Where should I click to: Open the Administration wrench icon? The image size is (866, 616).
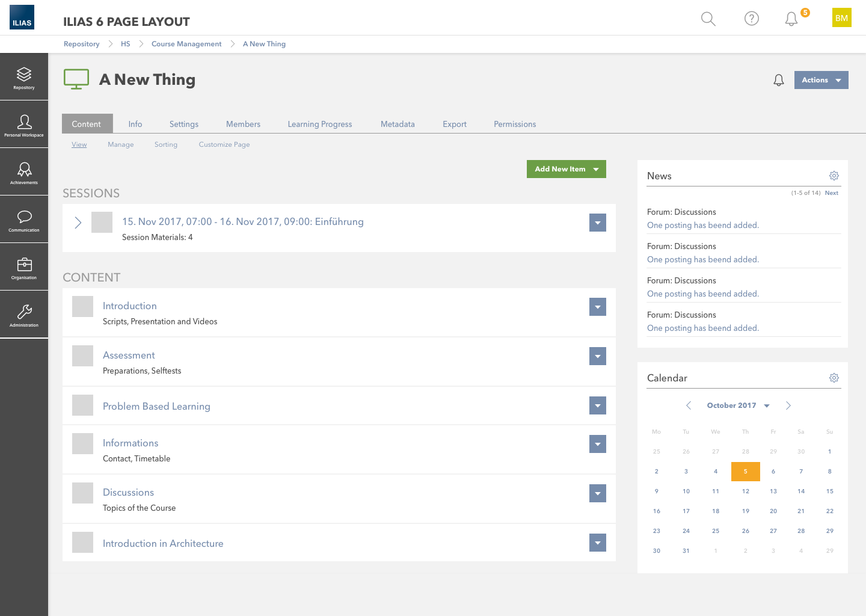pyautogui.click(x=24, y=315)
